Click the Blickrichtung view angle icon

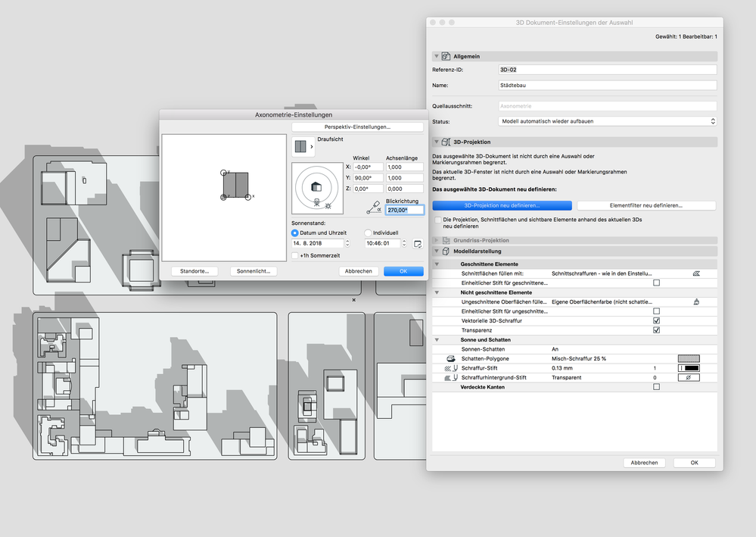click(x=373, y=208)
